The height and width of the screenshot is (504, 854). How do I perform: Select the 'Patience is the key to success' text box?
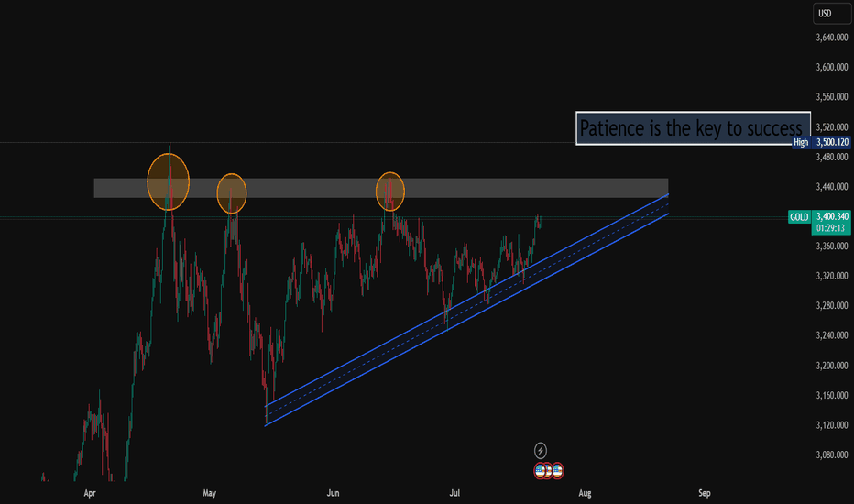coord(693,128)
